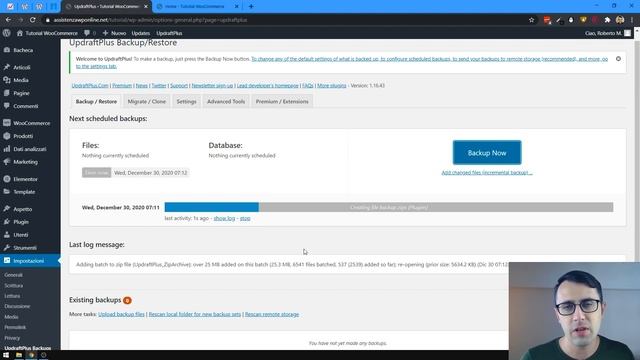This screenshot has width=640, height=360.
Task: Open Newsletter sign up link
Action: click(212, 86)
